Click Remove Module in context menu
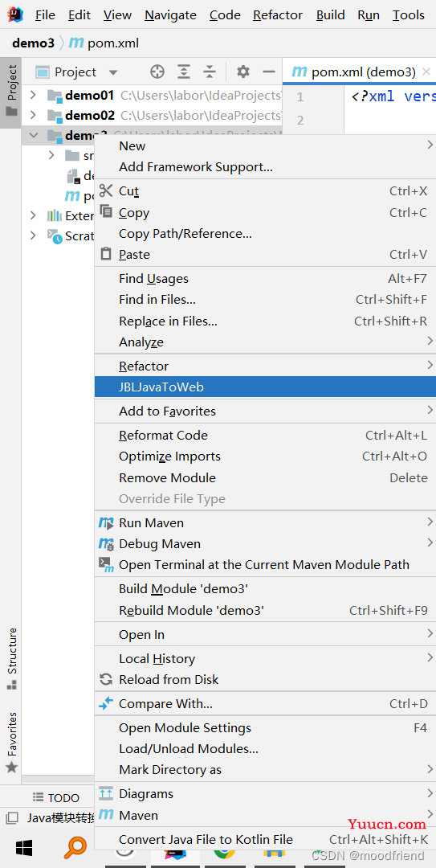 (265, 477)
